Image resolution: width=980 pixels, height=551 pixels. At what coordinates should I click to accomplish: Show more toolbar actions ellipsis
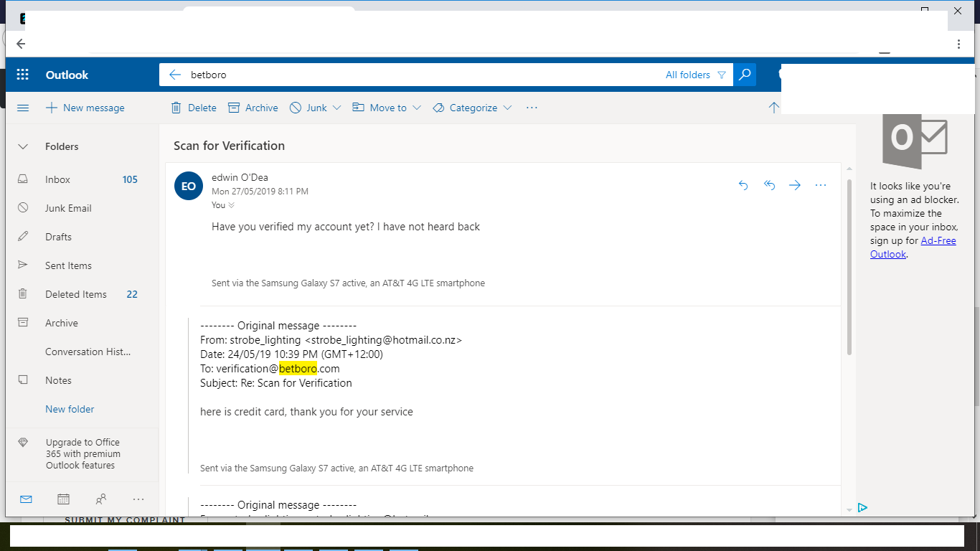click(532, 108)
